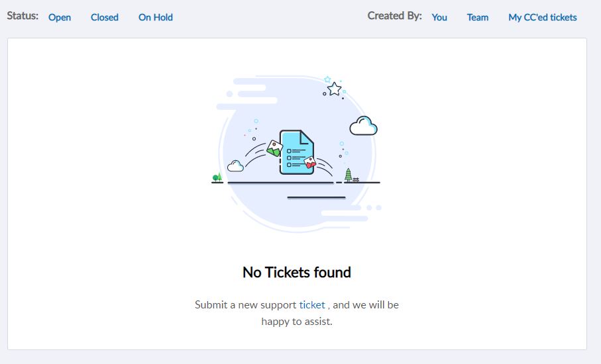Click the "No Tickets found" heading
This screenshot has width=601, height=364.
click(x=297, y=272)
